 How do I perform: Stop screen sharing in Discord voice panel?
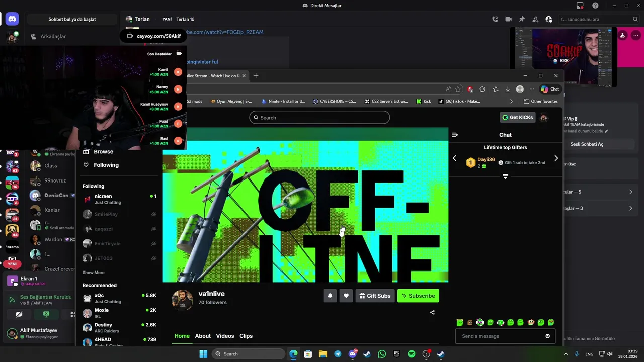[x=46, y=314]
